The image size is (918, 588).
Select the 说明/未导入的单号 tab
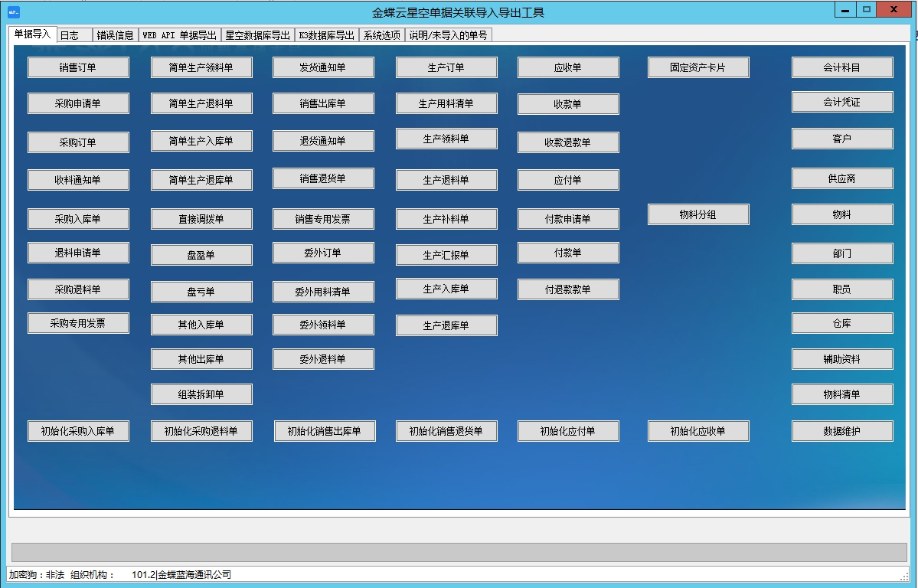tap(448, 35)
